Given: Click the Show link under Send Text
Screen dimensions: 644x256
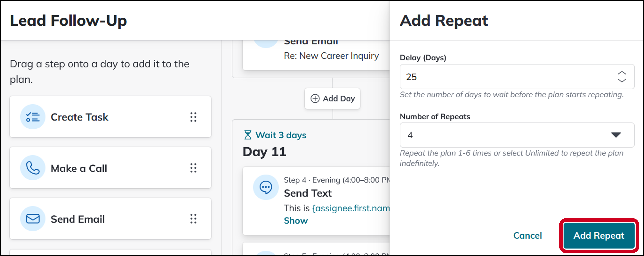Looking at the screenshot, I should 296,220.
